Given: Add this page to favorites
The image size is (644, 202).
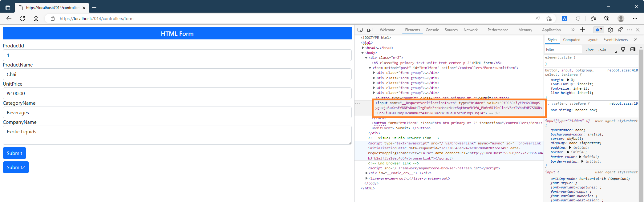Looking at the screenshot, I should click(x=549, y=18).
